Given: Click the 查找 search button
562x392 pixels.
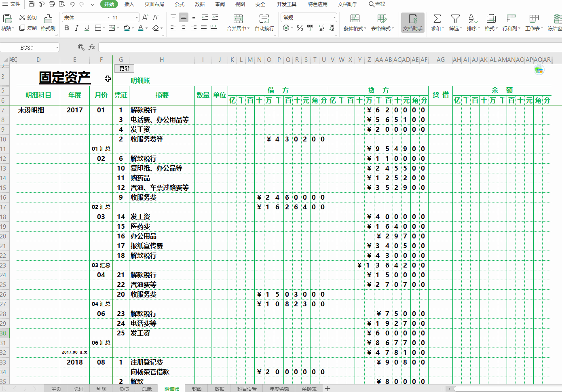Looking at the screenshot, I should coord(377,4).
